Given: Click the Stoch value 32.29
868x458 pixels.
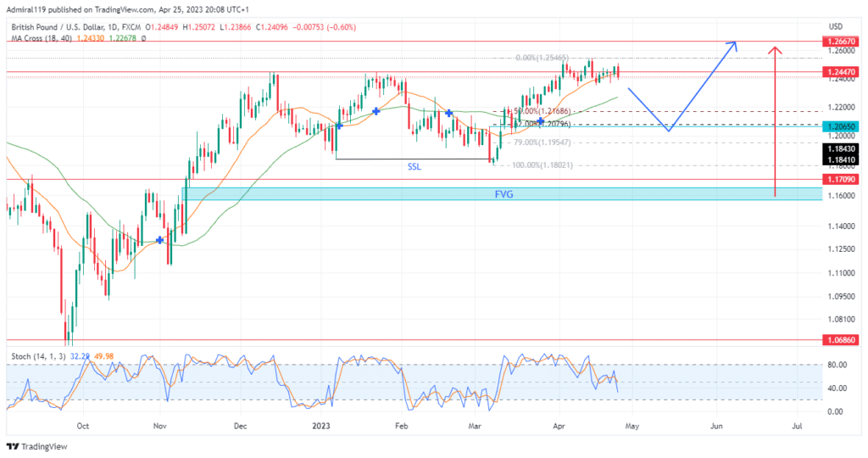Looking at the screenshot, I should click(x=80, y=356).
